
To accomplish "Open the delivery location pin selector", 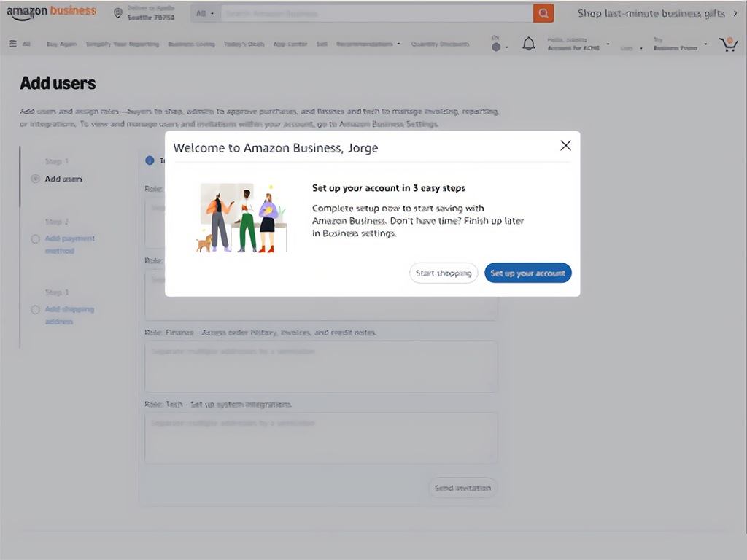I will pyautogui.click(x=145, y=13).
